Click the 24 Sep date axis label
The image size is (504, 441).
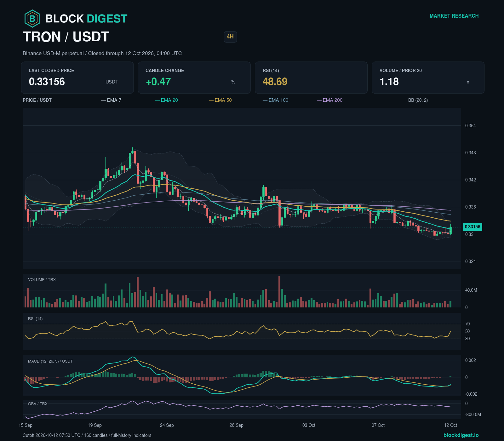[x=167, y=425]
